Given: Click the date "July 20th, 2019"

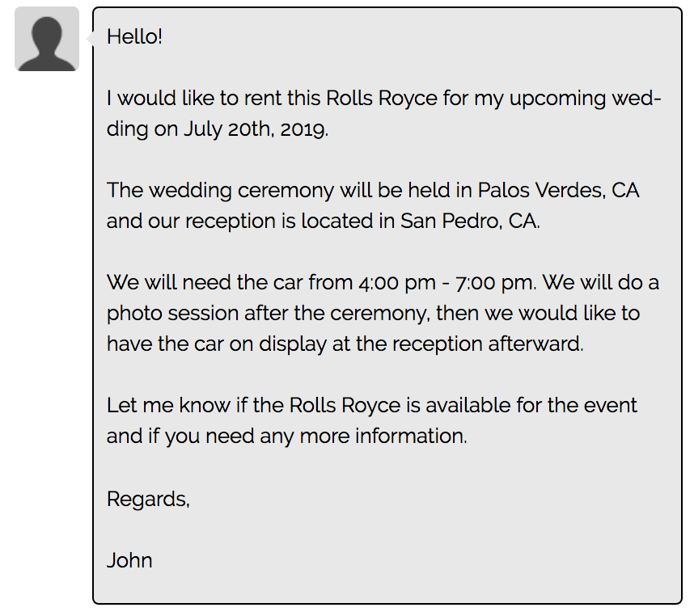Looking at the screenshot, I should coord(256,129).
